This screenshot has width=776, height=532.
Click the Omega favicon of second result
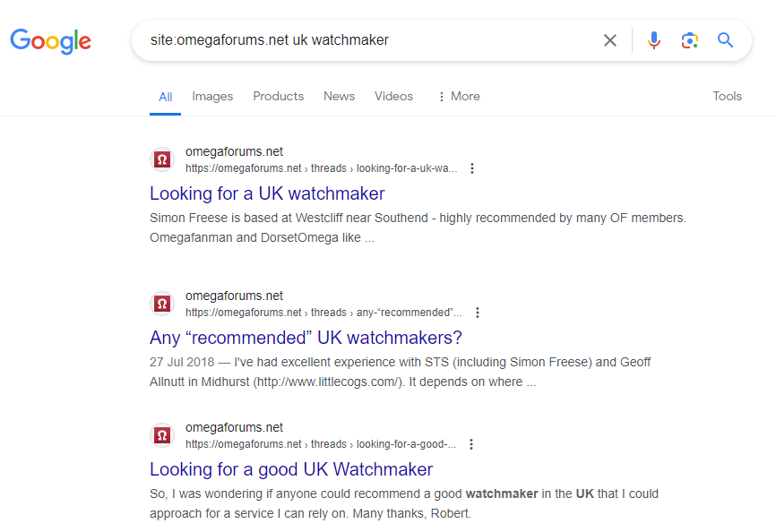(x=162, y=304)
